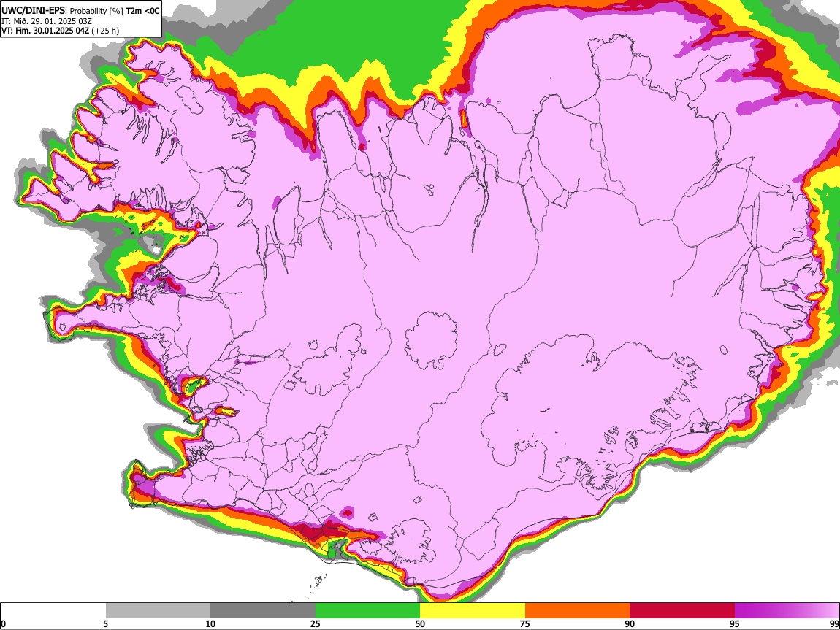This screenshot has width=840, height=630.
Task: Click the legend tick label '0'
Action: (3, 624)
